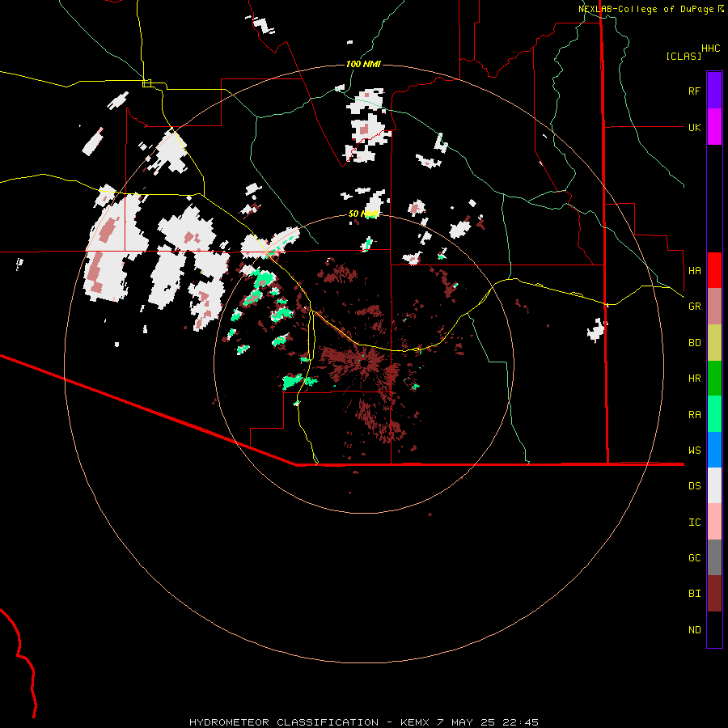Click the RA legend label
The width and height of the screenshot is (728, 728).
(x=694, y=414)
